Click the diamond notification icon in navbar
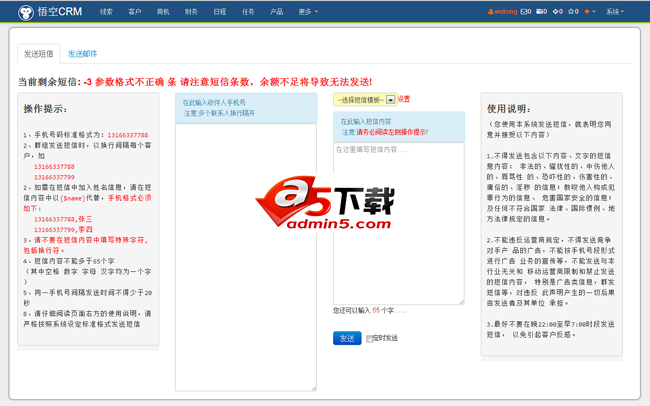This screenshot has height=406, width=650. 558,12
